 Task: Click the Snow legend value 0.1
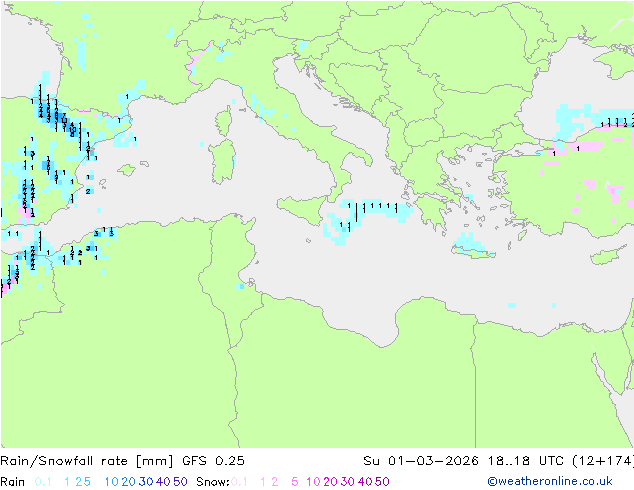(x=239, y=482)
